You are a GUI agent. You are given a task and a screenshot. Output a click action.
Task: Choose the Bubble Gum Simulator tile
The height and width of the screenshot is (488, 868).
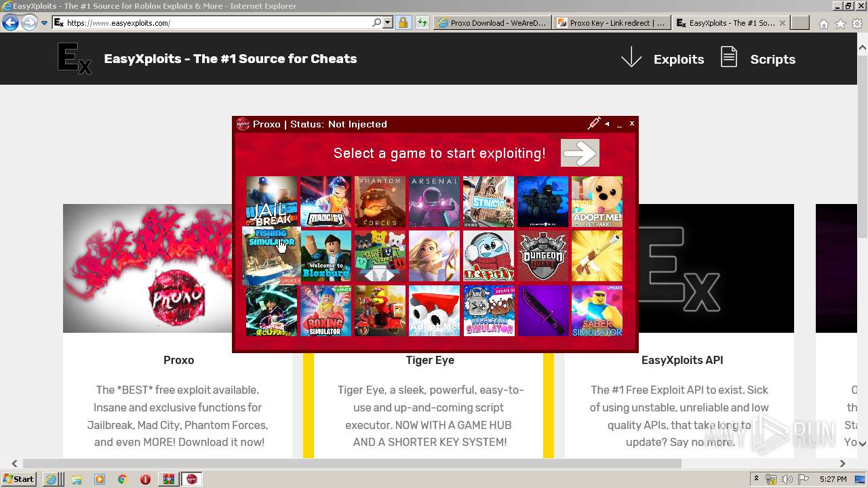488,310
